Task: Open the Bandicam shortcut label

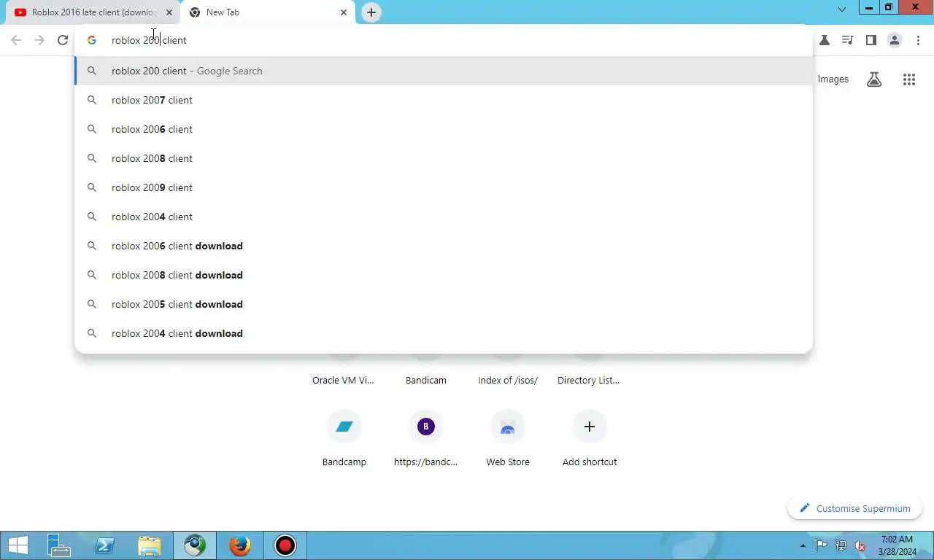Action: pyautogui.click(x=426, y=380)
